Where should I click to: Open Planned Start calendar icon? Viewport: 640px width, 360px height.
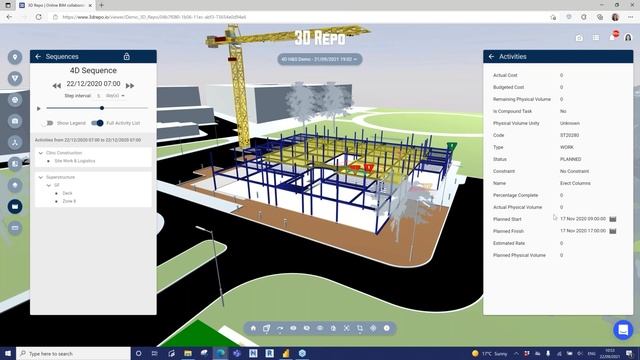[613, 219]
